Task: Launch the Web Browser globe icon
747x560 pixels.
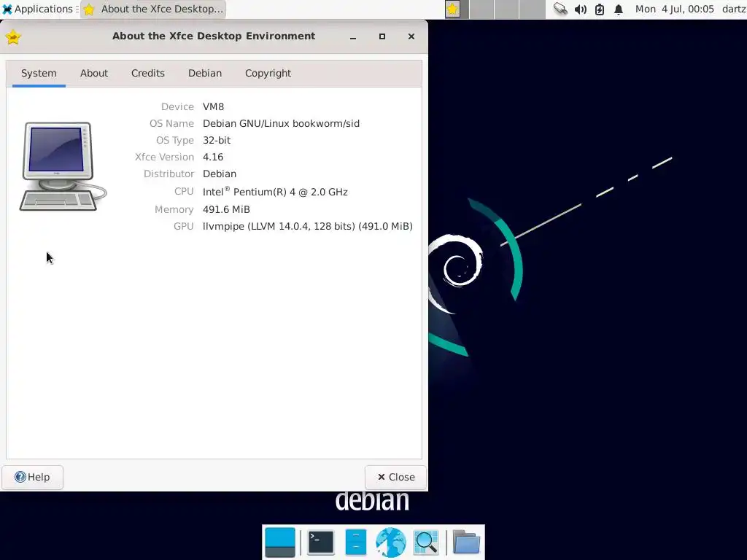Action: click(391, 542)
